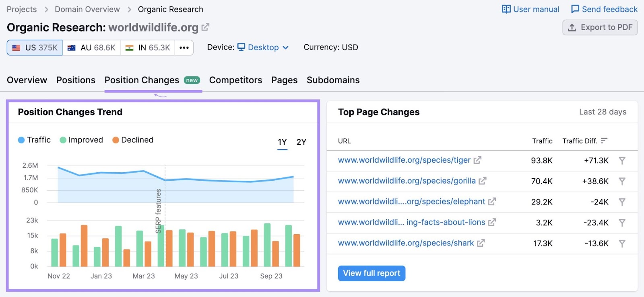Click the -13.6K traffic diff value
Viewport: 644px width, 297px height.
[x=597, y=243]
